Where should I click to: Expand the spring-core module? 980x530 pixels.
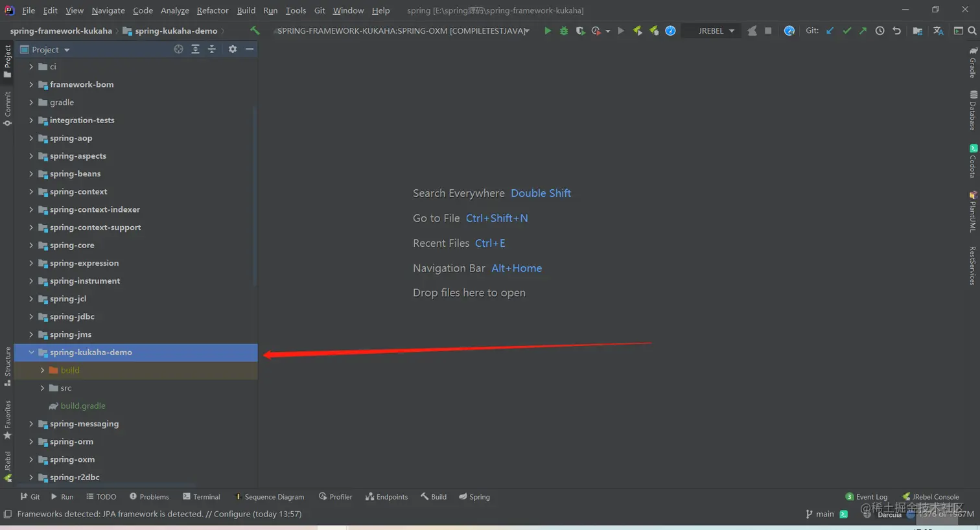coord(31,245)
